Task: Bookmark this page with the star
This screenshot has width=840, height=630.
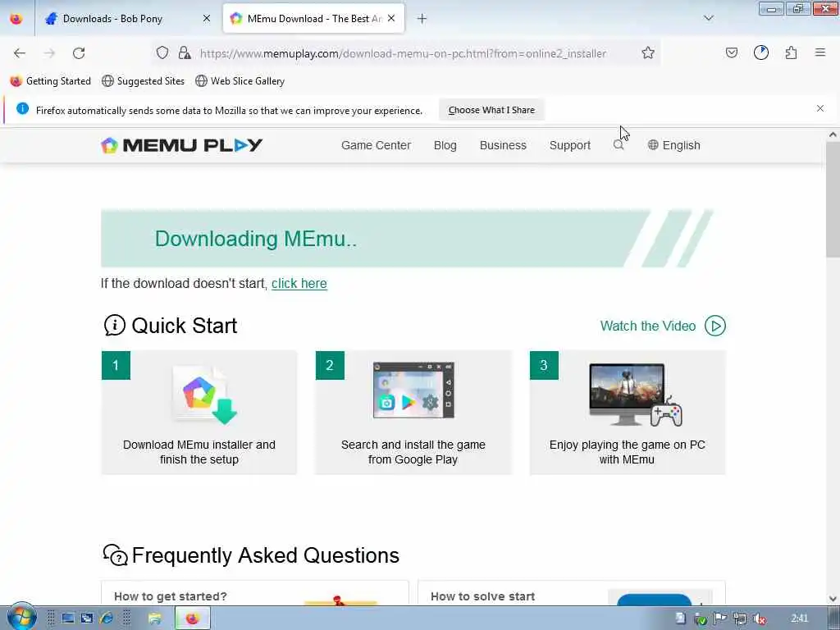Action: [648, 52]
